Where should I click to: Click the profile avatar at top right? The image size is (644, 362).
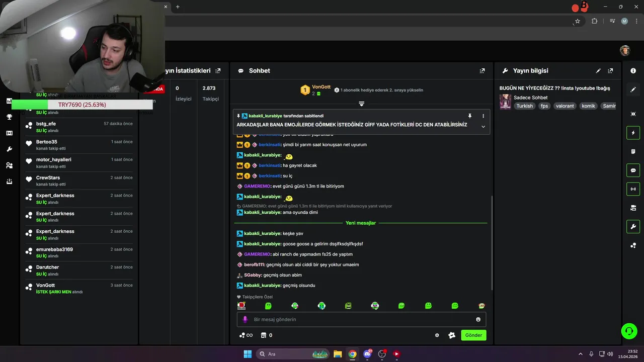625,50
